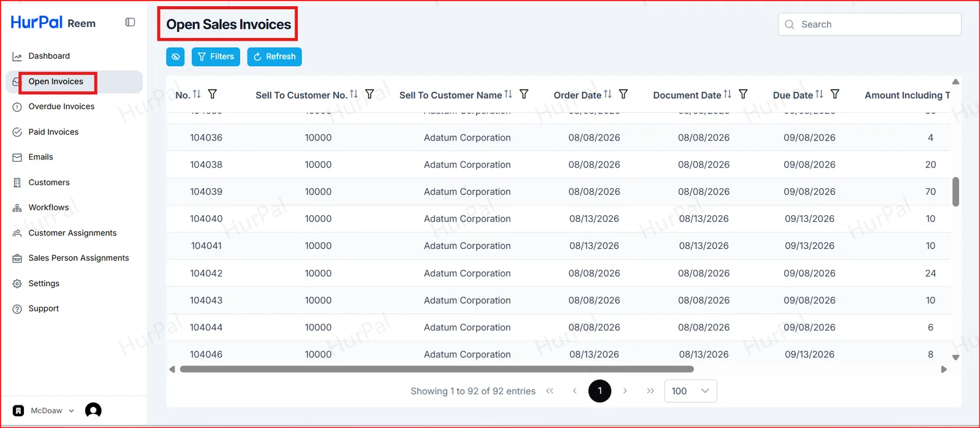Open the Customers section

click(49, 183)
